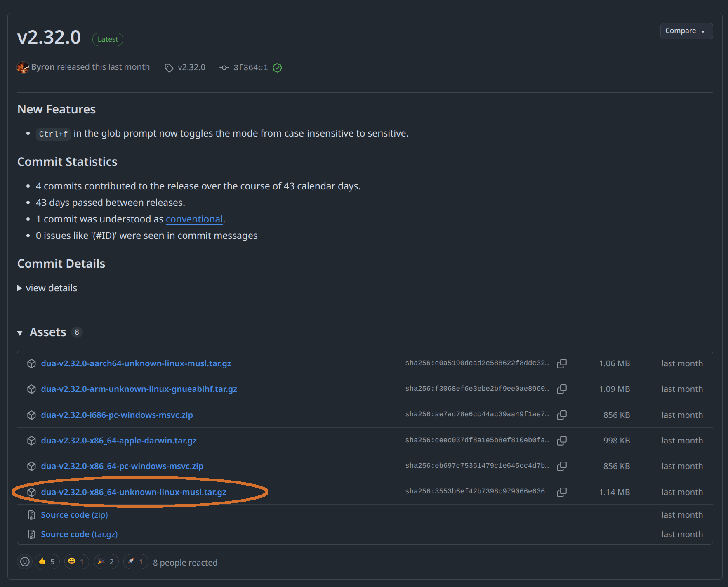Copy SHA256 of x86_64 apple darwin asset
Screen dimensions: 728x587
pyautogui.click(x=561, y=441)
